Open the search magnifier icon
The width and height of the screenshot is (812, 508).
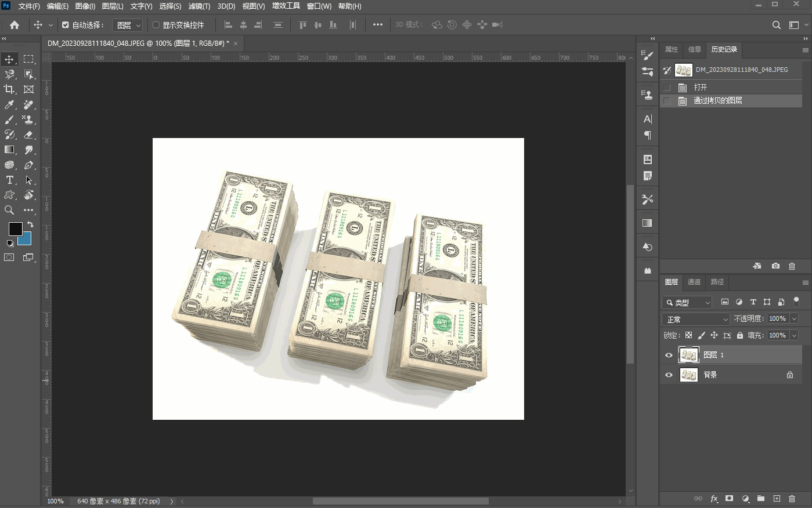click(x=776, y=25)
